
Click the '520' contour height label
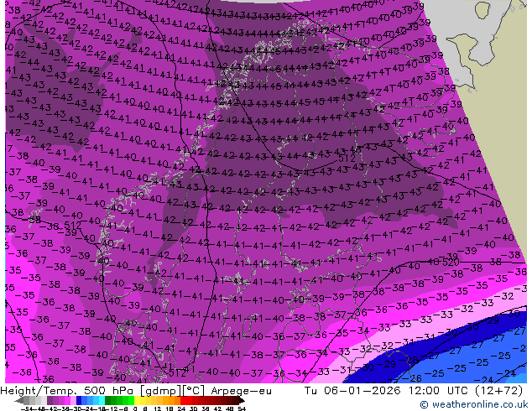(x=451, y=262)
